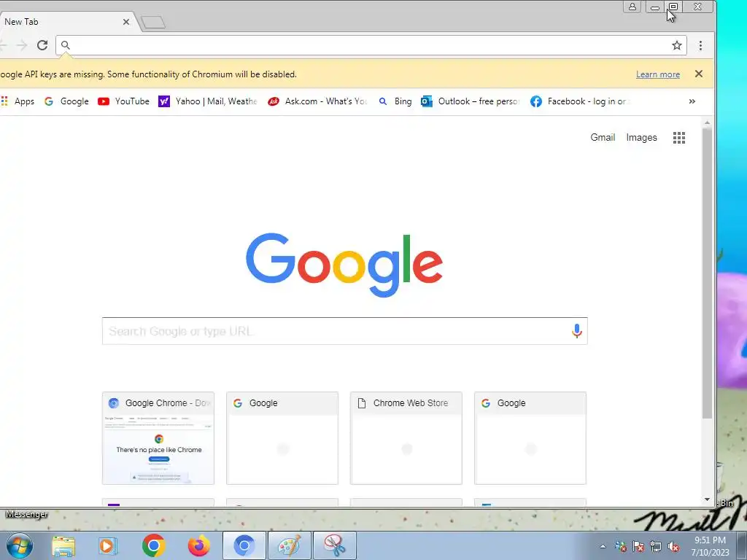This screenshot has width=747, height=560.
Task: Launch Google Chrome from the taskbar
Action: click(x=153, y=545)
